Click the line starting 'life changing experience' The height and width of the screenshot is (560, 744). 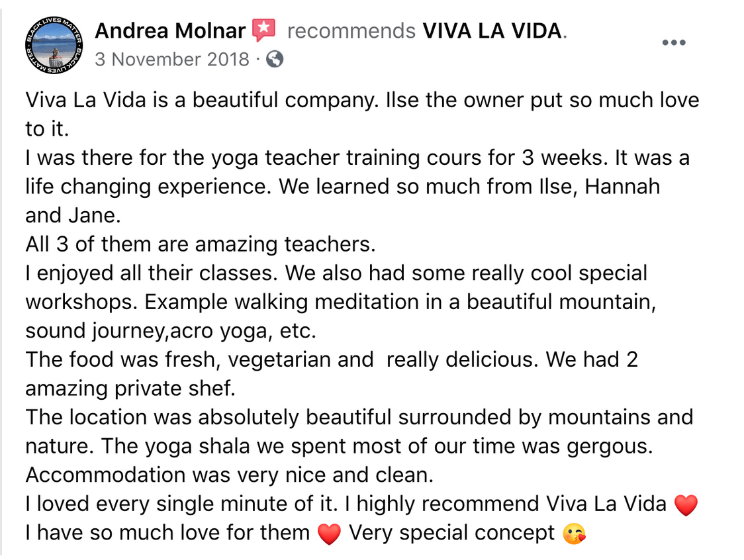click(x=343, y=187)
